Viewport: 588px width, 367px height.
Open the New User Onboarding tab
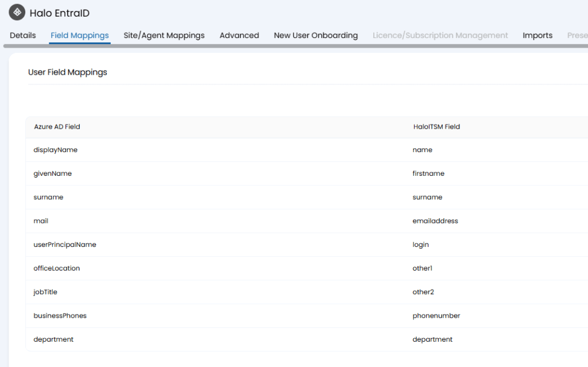pyautogui.click(x=316, y=36)
